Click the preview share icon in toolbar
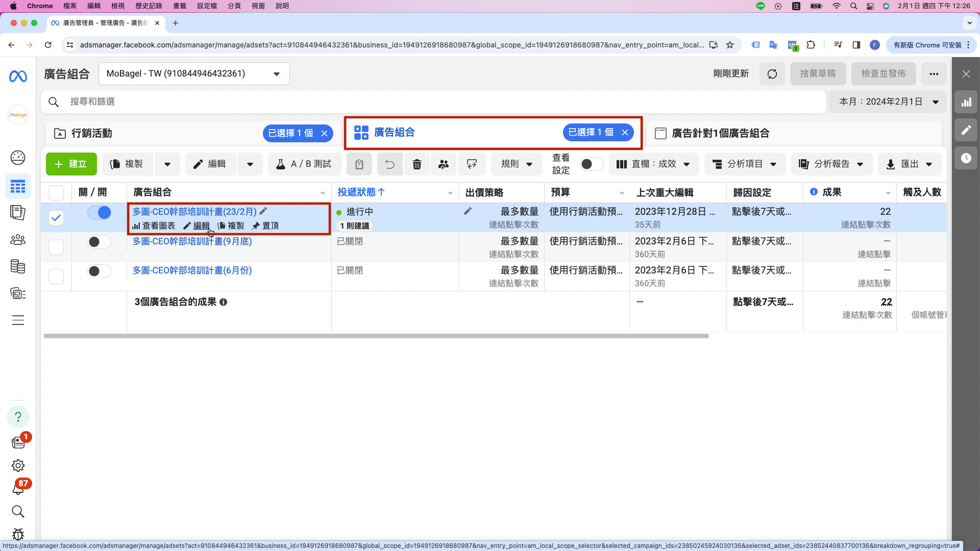The width and height of the screenshot is (980, 551). click(472, 164)
